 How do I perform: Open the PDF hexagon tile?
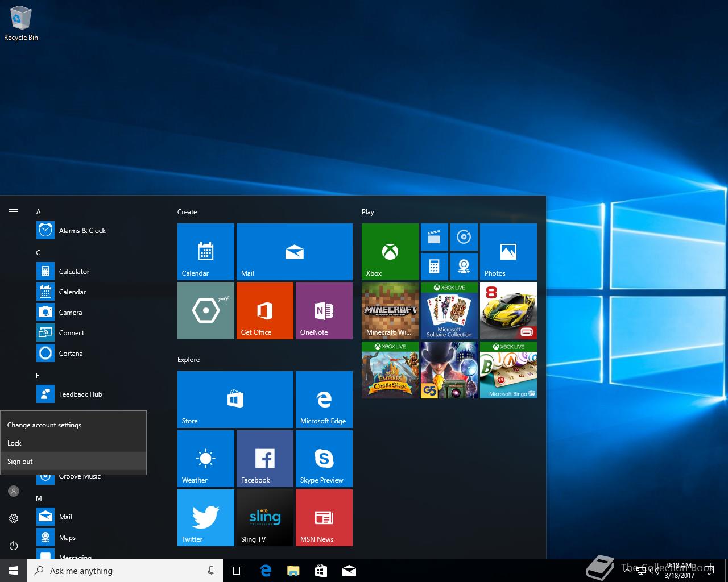206,311
